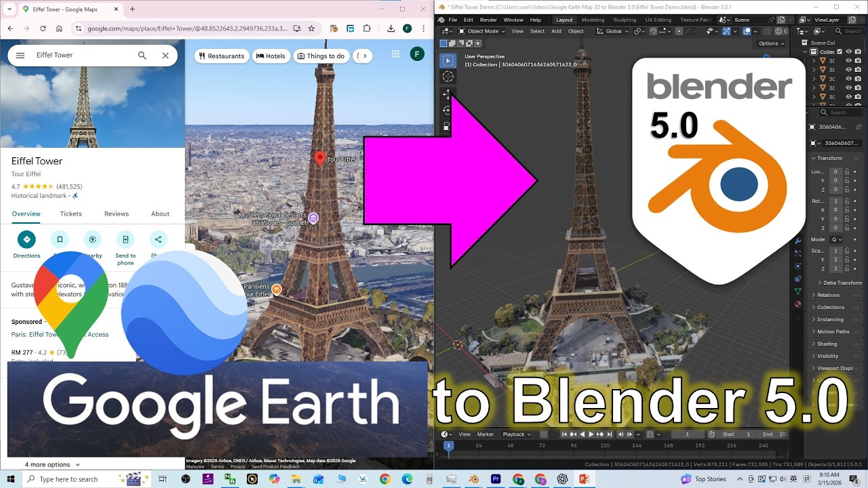
Task: Open the Google account avatar in Maps
Action: (418, 54)
